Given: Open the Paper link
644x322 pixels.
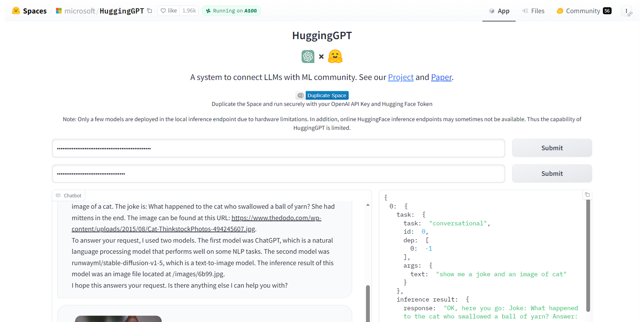Looking at the screenshot, I should click(x=441, y=77).
